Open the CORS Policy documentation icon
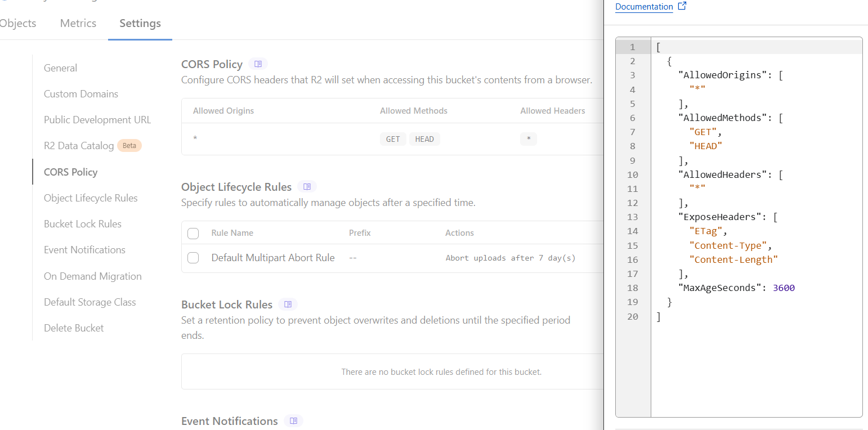The width and height of the screenshot is (868, 430). (x=258, y=64)
